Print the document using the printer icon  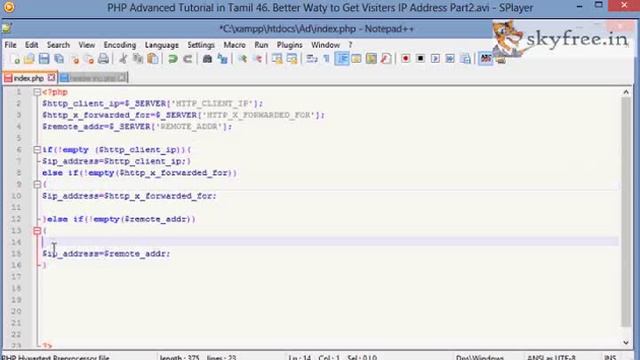[104, 59]
